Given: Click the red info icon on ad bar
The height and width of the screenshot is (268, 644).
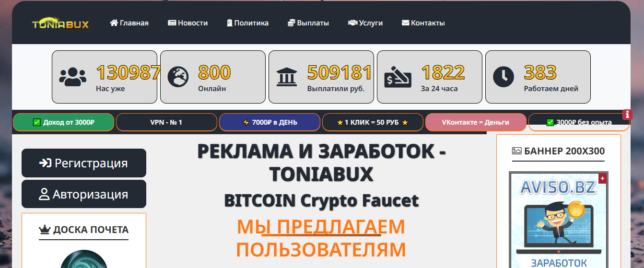Looking at the screenshot, I should 627,115.
